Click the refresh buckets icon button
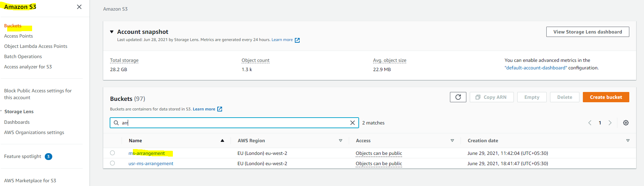 458,97
